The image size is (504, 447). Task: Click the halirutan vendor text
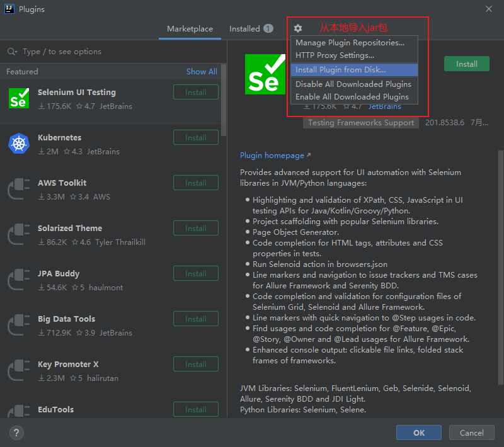(x=103, y=378)
